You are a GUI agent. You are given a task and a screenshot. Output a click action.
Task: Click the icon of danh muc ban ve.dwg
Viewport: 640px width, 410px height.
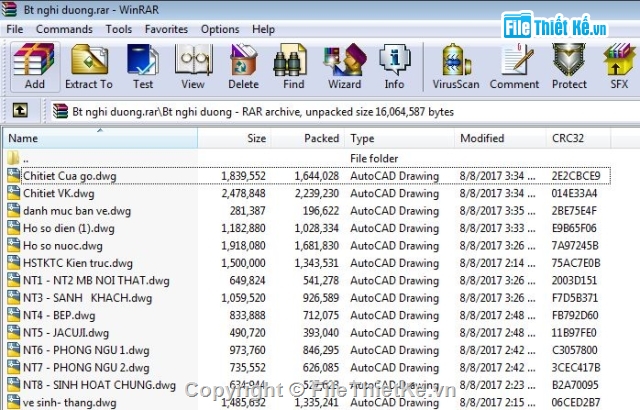[13, 211]
